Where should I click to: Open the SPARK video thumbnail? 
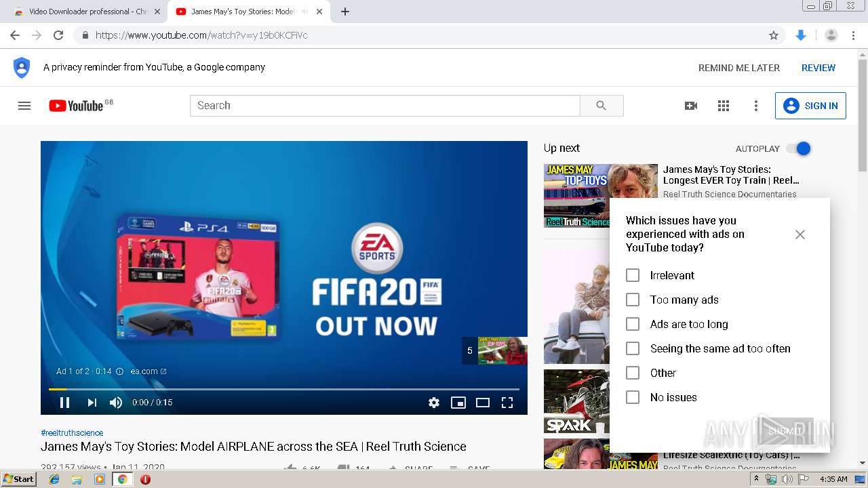point(576,401)
